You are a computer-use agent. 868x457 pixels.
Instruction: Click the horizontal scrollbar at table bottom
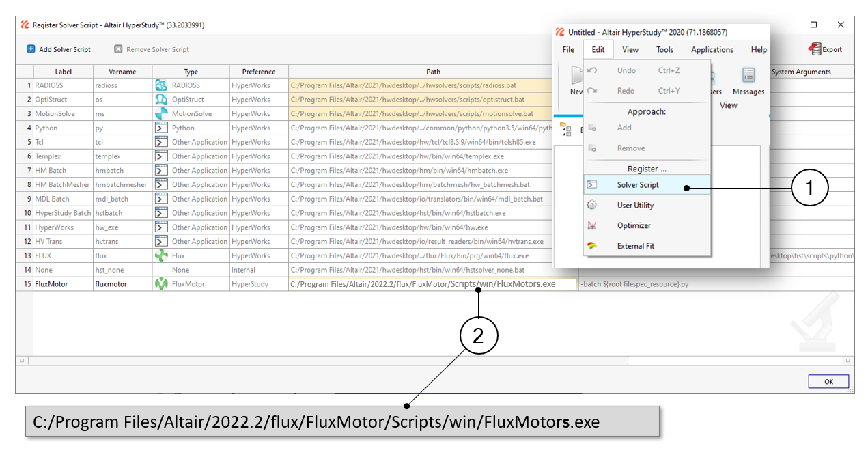(x=328, y=360)
